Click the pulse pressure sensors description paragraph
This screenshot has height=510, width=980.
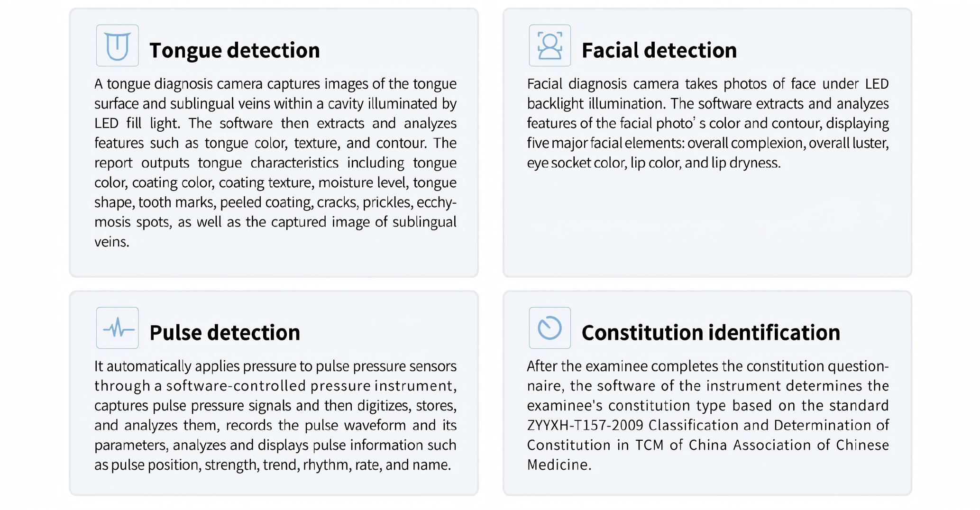(x=275, y=415)
